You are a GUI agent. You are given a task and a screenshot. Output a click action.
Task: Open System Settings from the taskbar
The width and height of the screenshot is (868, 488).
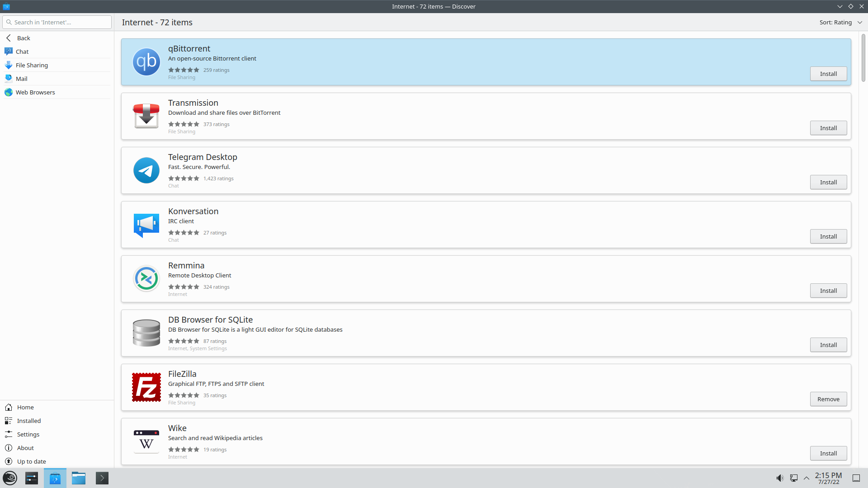(32, 478)
